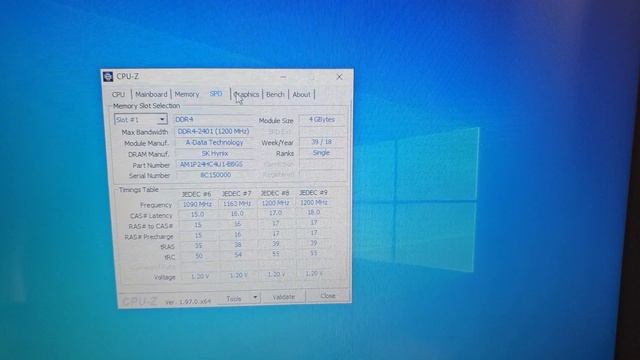Select the Module Size 4 GBytes value
This screenshot has width=640, height=360.
coord(322,120)
